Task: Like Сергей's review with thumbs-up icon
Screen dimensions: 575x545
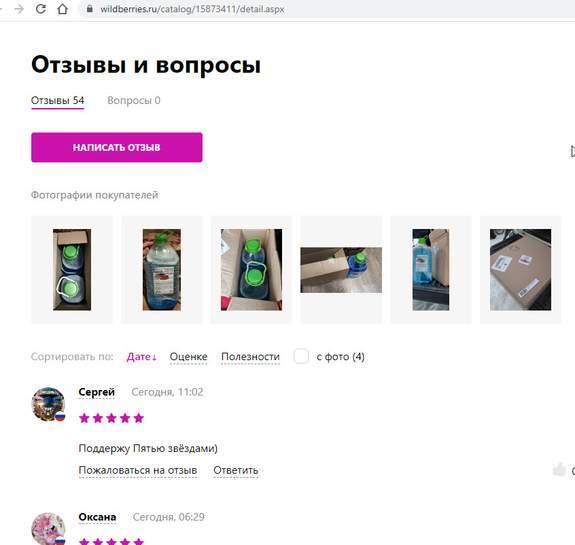Action: pyautogui.click(x=559, y=470)
